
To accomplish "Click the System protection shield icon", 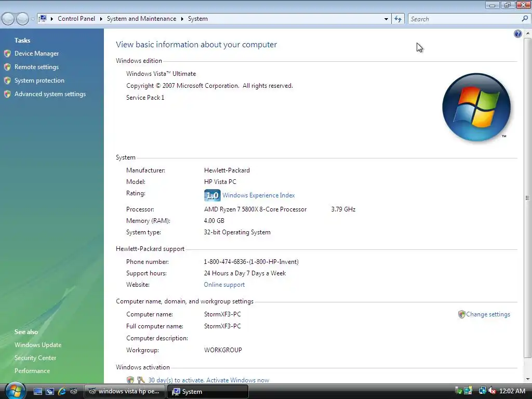I will click(x=7, y=81).
